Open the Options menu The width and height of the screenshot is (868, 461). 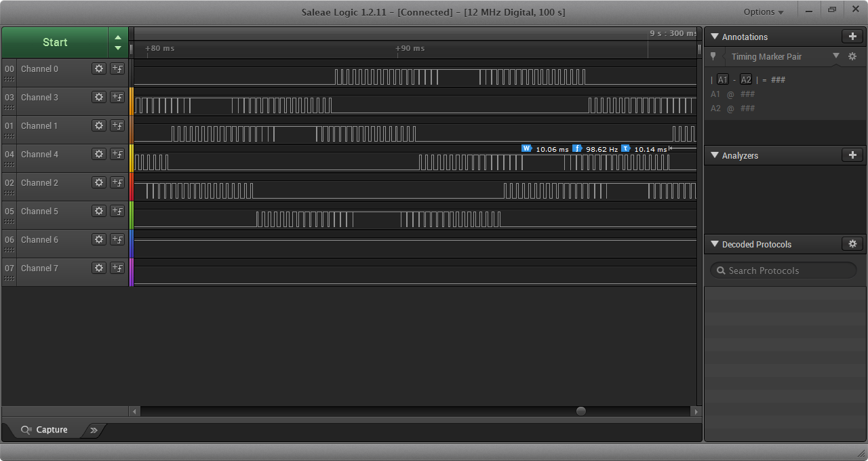click(x=763, y=12)
